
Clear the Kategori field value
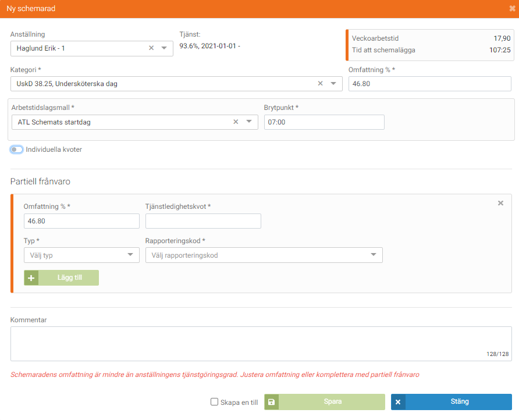coord(320,84)
